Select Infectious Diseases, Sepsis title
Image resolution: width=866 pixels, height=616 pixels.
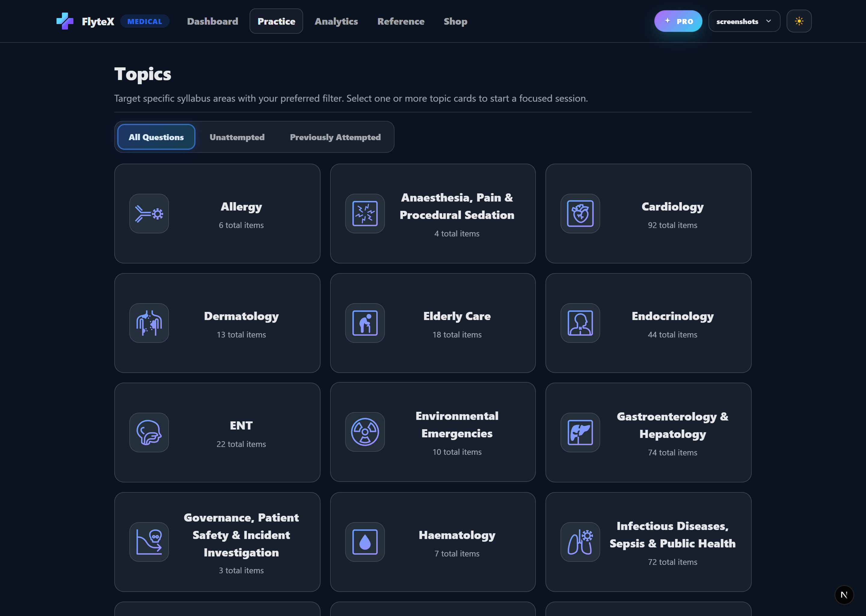click(672, 535)
